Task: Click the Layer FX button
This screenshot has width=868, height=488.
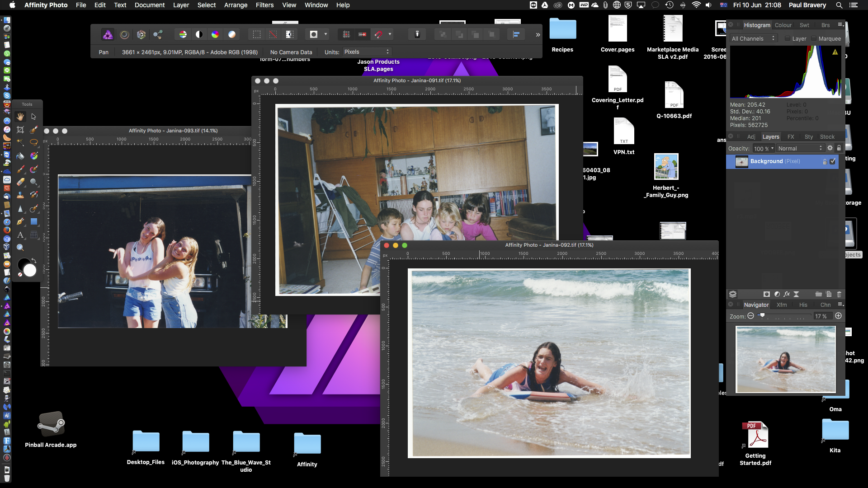Action: [x=787, y=294]
